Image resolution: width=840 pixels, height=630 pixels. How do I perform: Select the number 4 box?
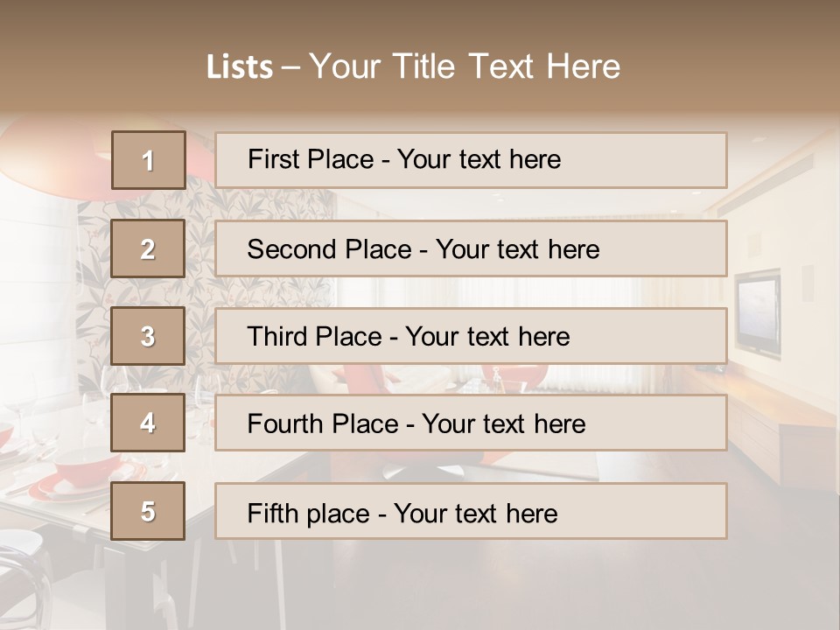point(148,423)
